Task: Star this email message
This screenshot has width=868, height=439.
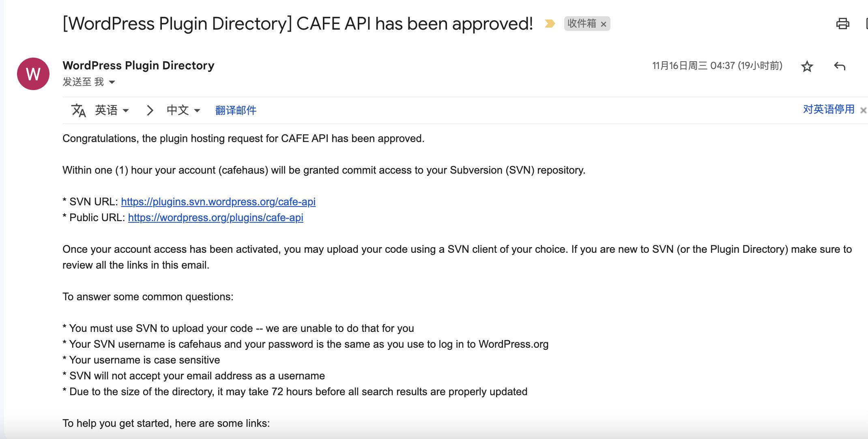Action: (807, 66)
